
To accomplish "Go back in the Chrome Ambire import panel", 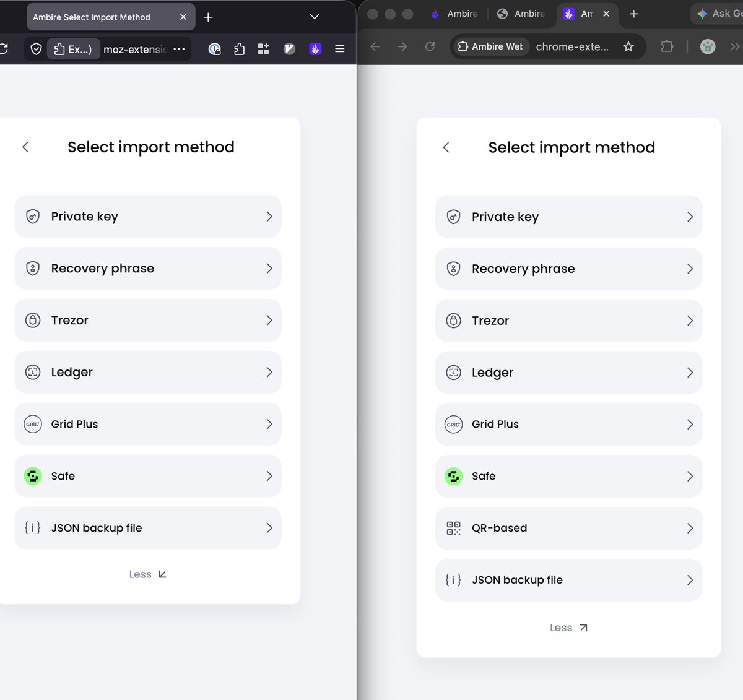I will click(x=446, y=147).
